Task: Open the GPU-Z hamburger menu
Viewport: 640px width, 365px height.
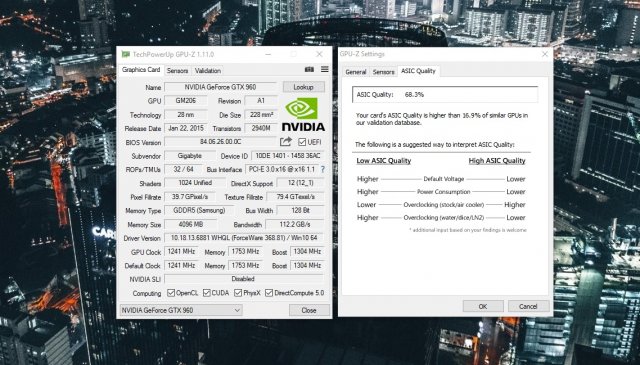Action: 324,69
